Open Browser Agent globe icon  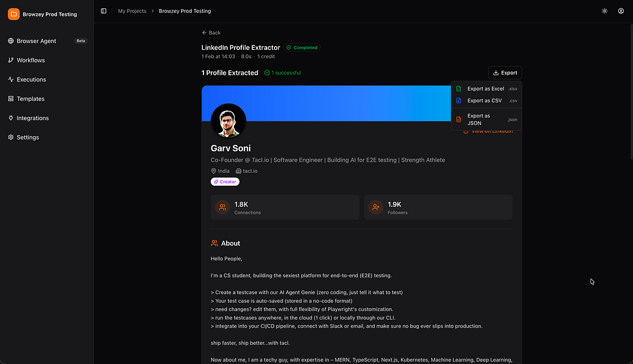(x=11, y=41)
